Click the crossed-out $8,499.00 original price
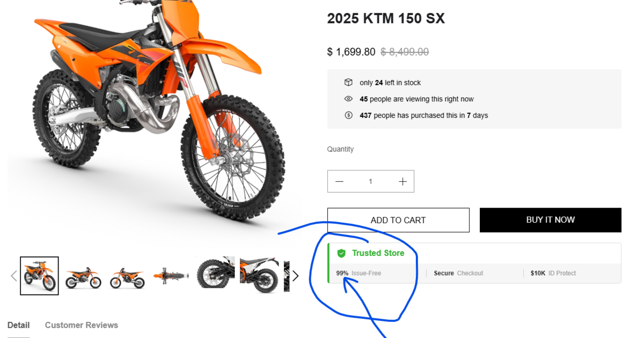 point(404,52)
